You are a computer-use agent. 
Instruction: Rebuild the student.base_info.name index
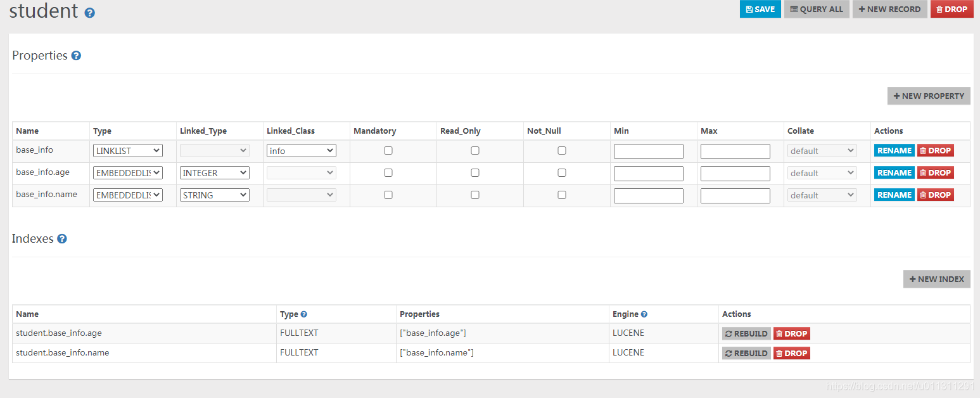point(746,354)
